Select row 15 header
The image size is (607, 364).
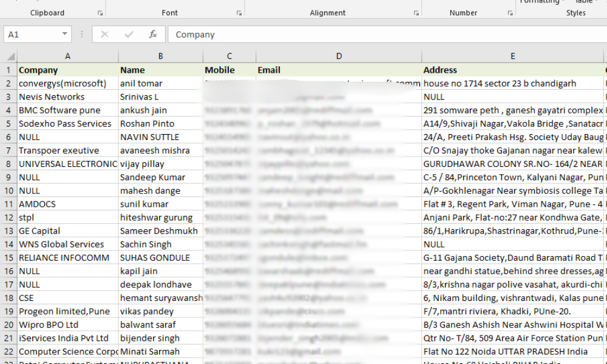point(8,258)
